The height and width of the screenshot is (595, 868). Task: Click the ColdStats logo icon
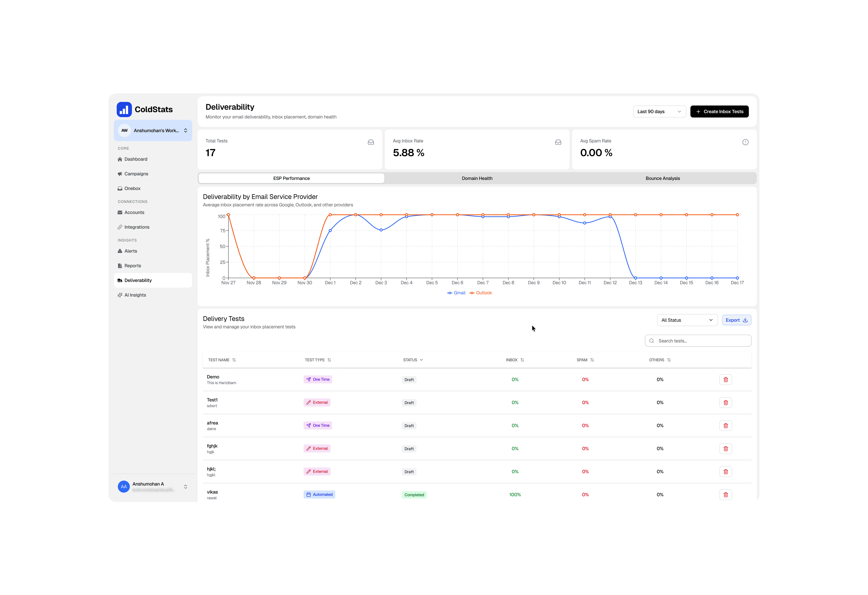click(x=124, y=109)
